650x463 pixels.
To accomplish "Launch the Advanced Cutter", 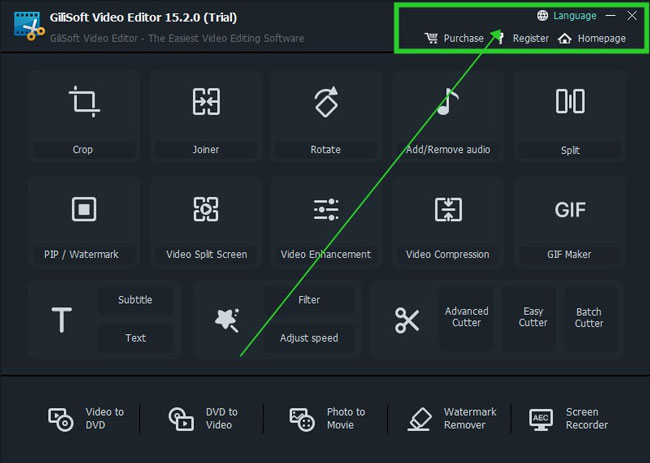I will (x=466, y=317).
